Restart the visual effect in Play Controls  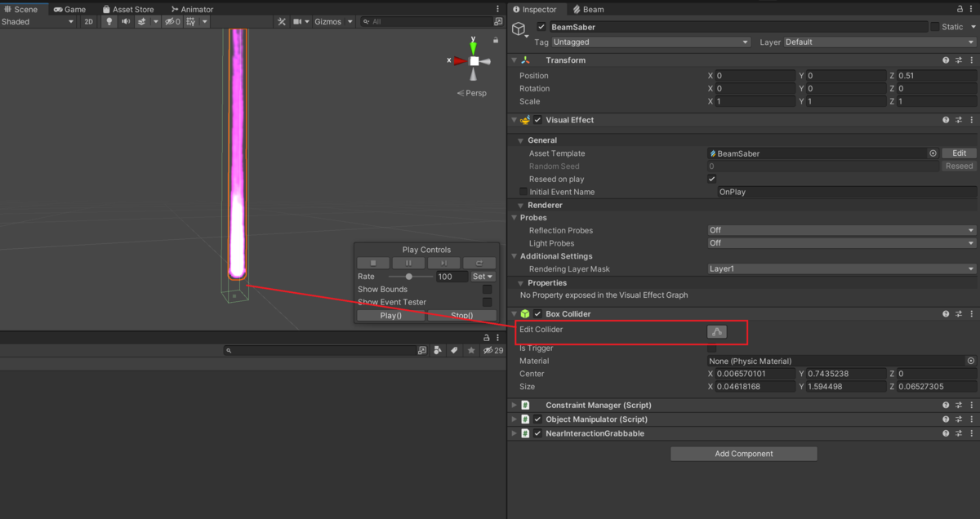point(479,263)
